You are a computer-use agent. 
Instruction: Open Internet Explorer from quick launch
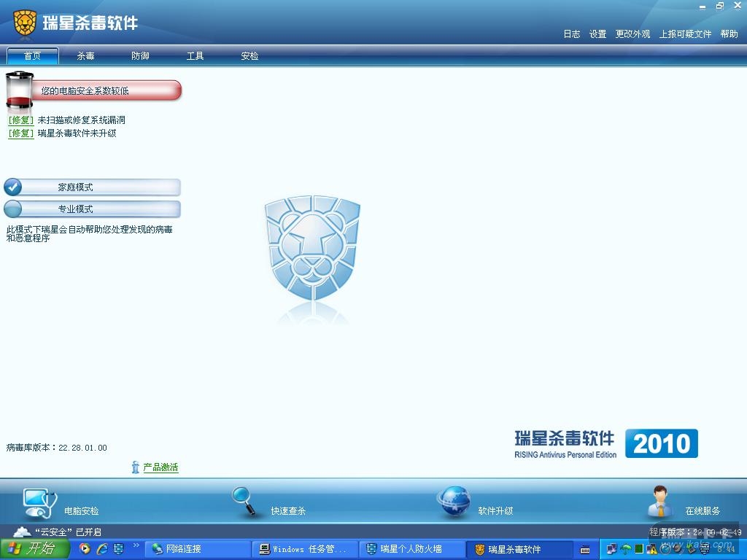click(102, 549)
